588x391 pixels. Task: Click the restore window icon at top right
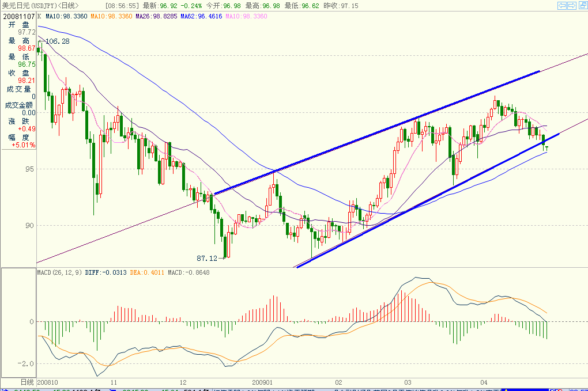583,5
